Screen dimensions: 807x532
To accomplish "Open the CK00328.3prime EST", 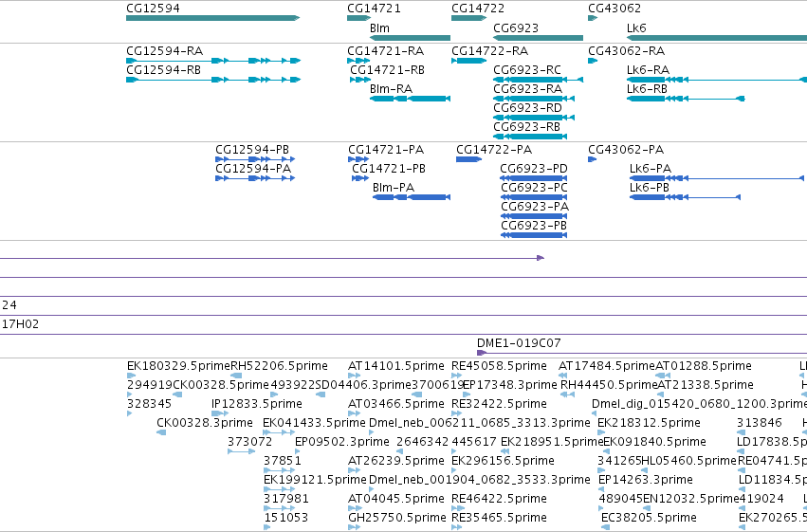I will 161,432.
